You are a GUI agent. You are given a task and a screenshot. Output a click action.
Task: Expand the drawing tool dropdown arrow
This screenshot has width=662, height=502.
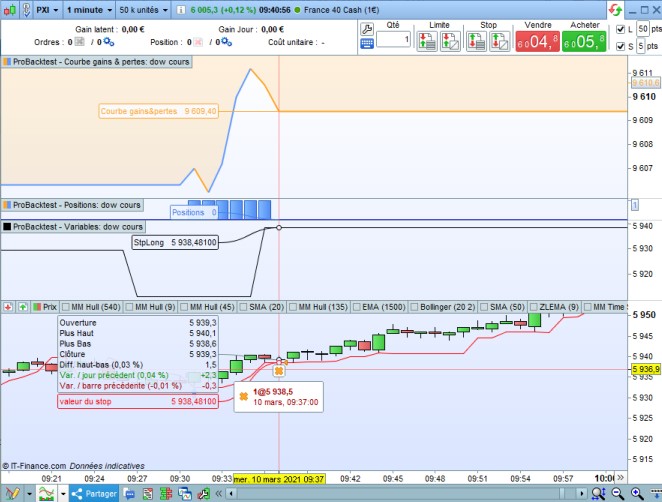tap(29, 493)
